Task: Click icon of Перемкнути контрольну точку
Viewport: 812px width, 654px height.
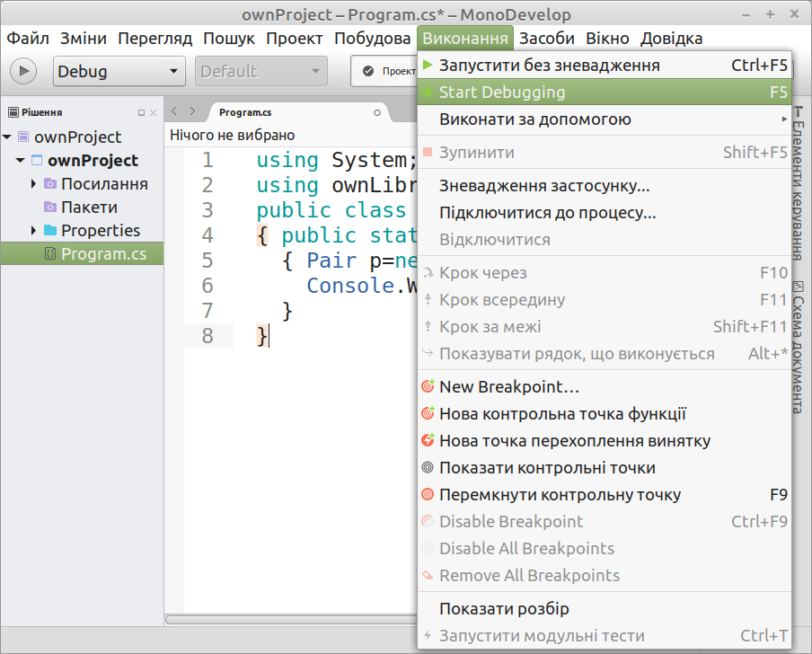Action: (428, 494)
